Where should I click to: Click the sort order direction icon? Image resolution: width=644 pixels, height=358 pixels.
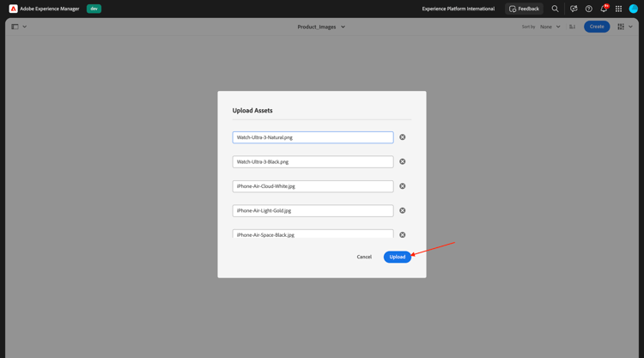point(572,27)
